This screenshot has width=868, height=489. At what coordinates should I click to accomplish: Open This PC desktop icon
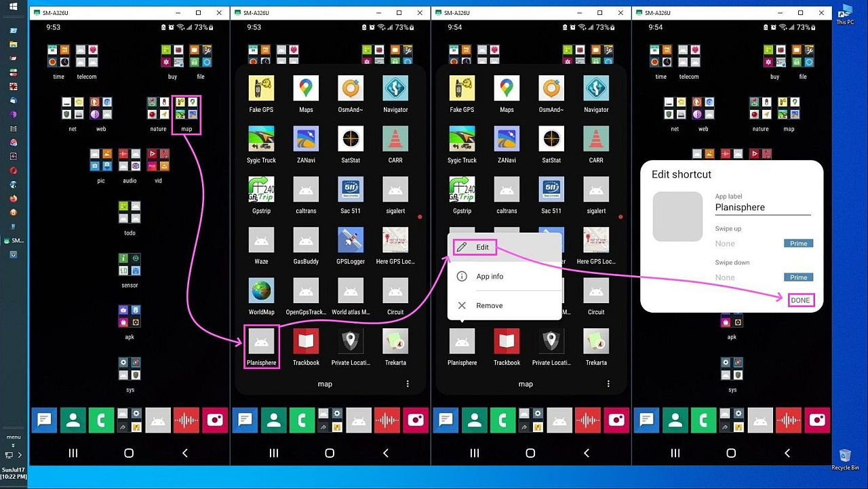[845, 14]
